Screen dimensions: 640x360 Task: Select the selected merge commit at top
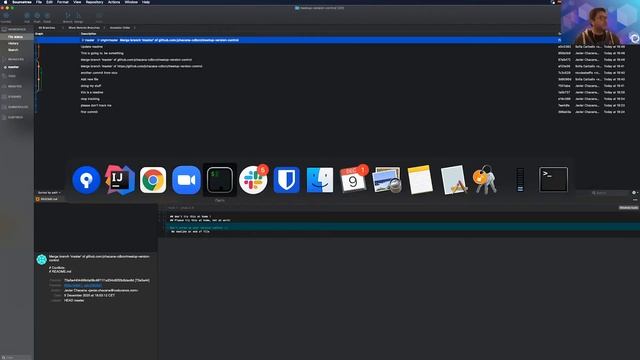[x=297, y=40]
